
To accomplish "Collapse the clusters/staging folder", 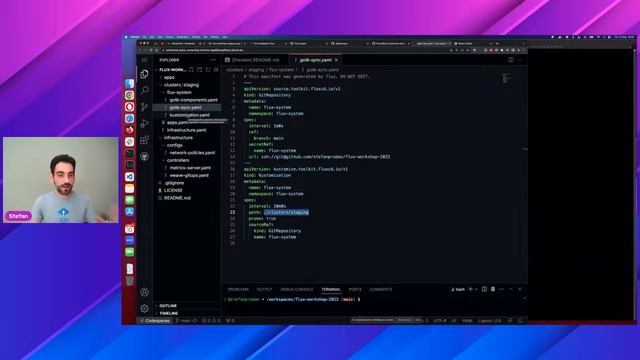I will point(181,85).
